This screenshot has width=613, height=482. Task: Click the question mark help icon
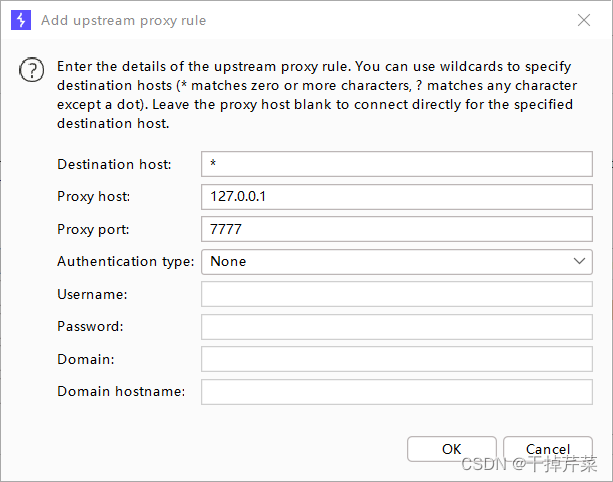click(33, 70)
